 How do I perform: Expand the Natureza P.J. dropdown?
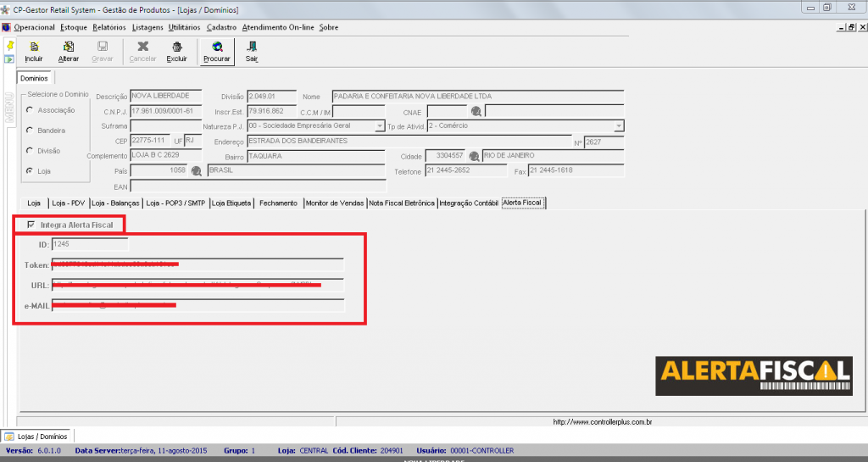[380, 126]
